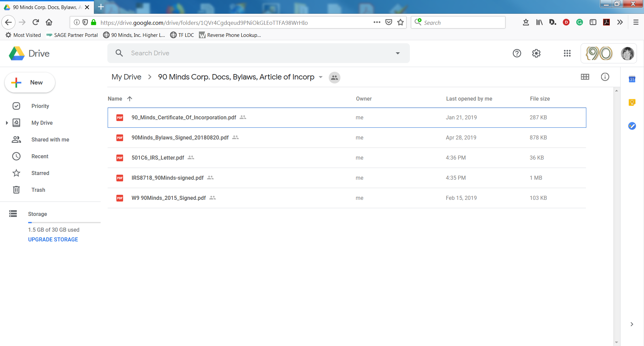
Task: Bookmark this page with star
Action: click(400, 22)
